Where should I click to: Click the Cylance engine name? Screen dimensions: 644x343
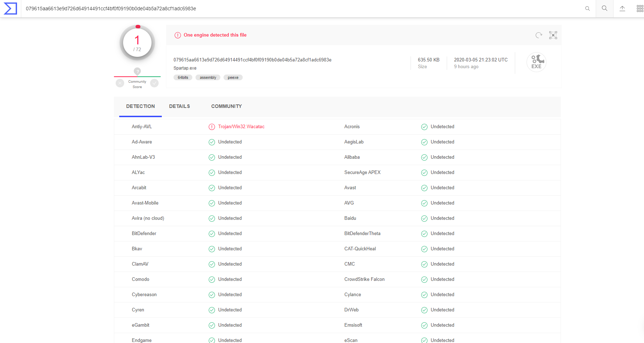[x=353, y=295]
